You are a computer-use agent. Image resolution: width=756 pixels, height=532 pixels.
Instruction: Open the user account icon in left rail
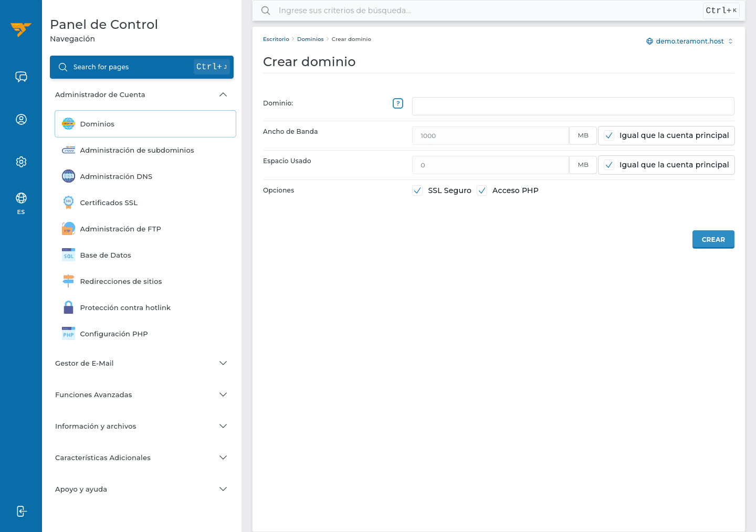click(21, 120)
